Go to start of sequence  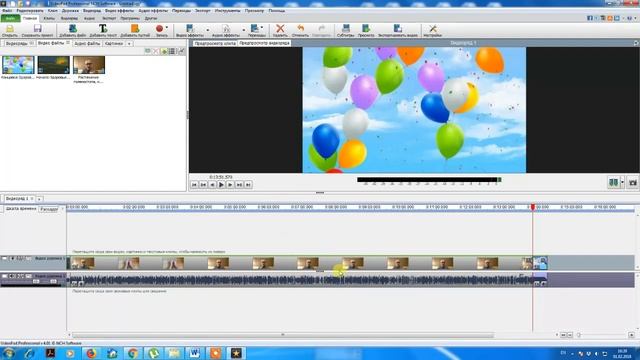coord(194,185)
